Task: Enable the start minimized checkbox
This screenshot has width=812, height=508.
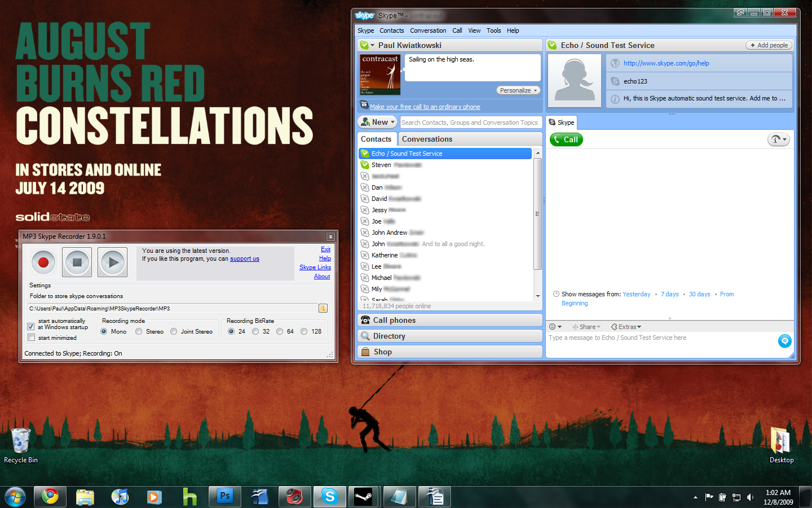Action: (31, 338)
